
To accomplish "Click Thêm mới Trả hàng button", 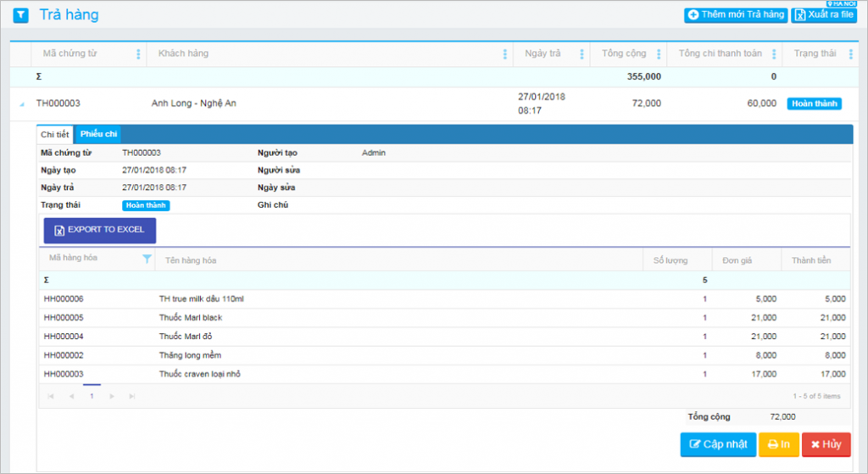I will pos(736,15).
